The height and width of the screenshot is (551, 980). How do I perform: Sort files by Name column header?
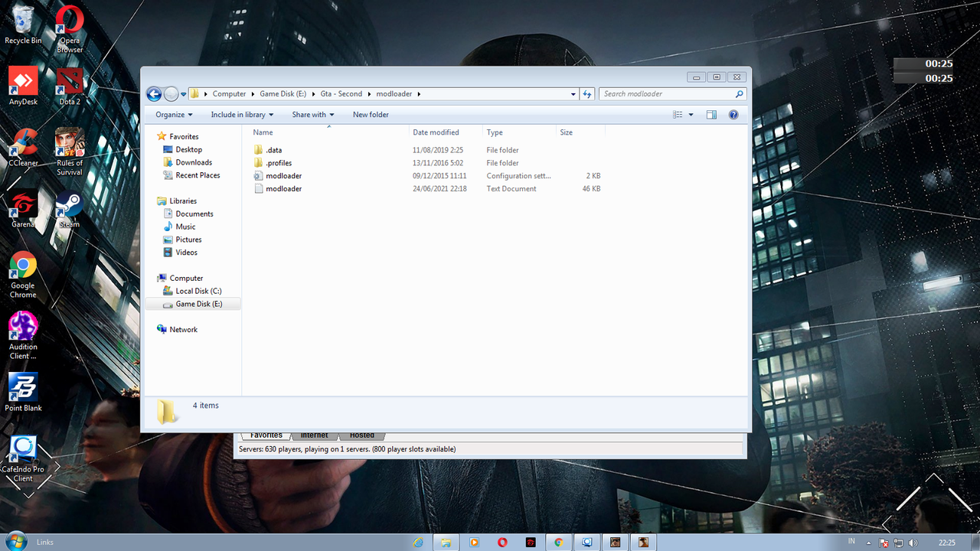[x=328, y=132]
